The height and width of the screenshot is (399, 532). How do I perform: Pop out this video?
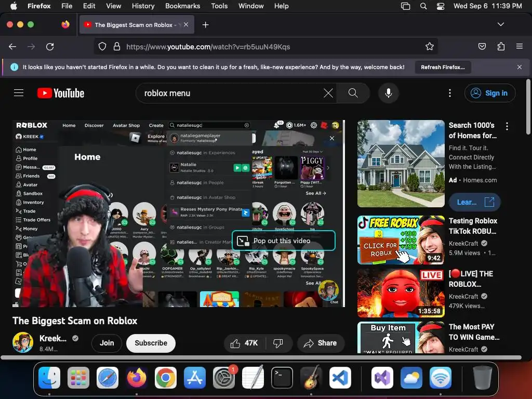coord(284,241)
